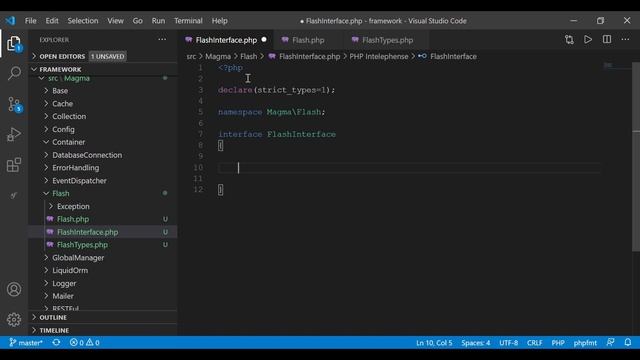Viewport: 640px width, 360px height.
Task: Expand the Timeline section
Action: 102,330
